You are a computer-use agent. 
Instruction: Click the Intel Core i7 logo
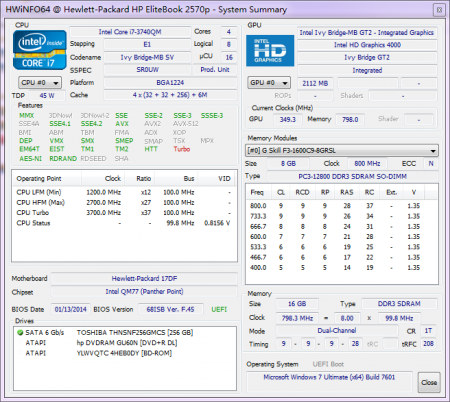tap(39, 50)
